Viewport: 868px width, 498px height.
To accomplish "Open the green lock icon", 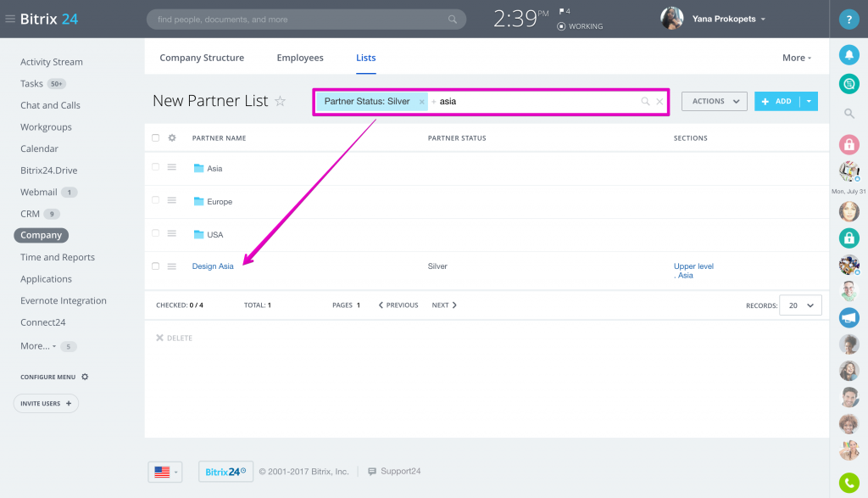I will click(849, 238).
